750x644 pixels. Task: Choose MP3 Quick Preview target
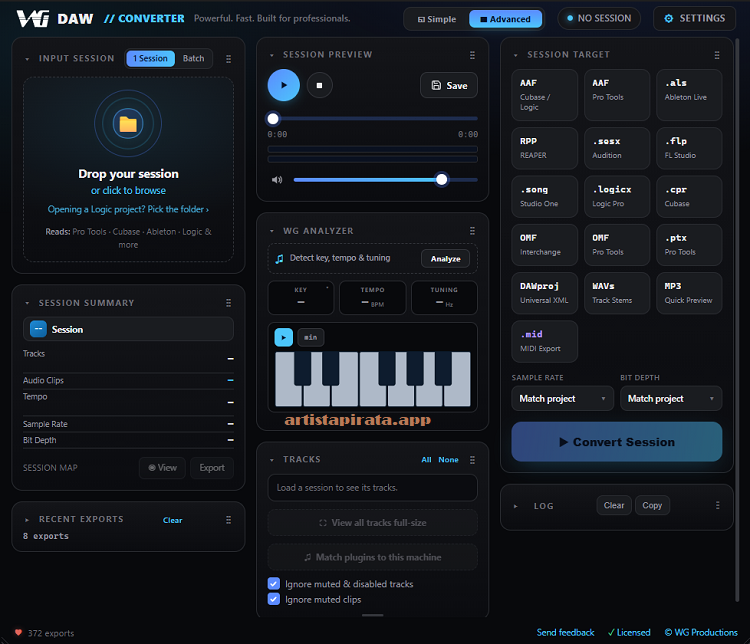689,293
